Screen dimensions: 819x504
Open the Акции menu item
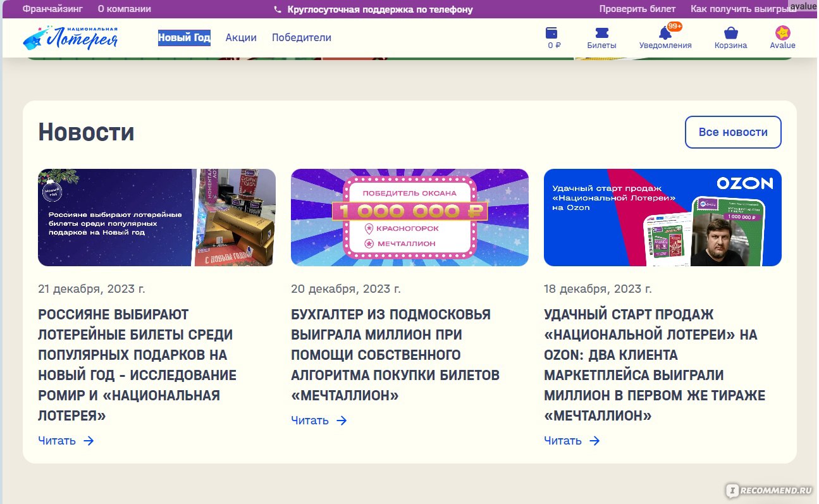241,37
